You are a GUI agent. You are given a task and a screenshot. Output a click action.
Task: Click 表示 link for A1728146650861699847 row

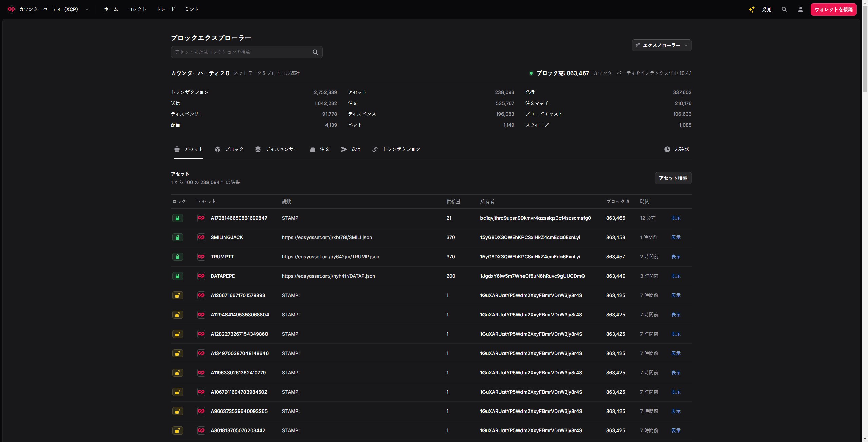[x=676, y=218]
